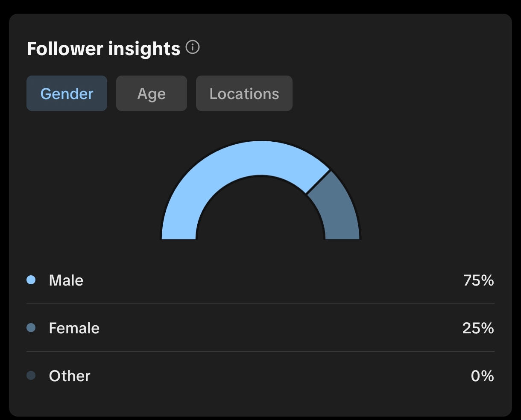Click the divider line between Male and Female
521x420 pixels.
tap(260, 304)
